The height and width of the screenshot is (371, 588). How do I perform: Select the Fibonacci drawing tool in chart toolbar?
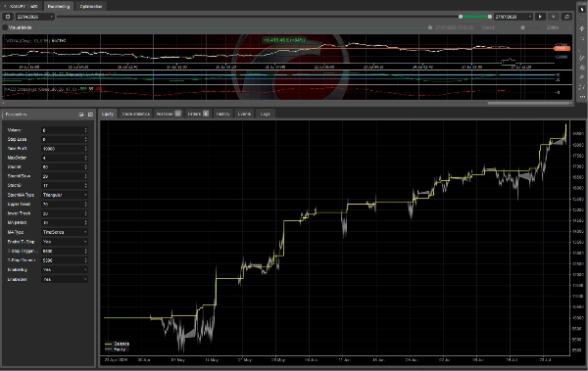(582, 58)
